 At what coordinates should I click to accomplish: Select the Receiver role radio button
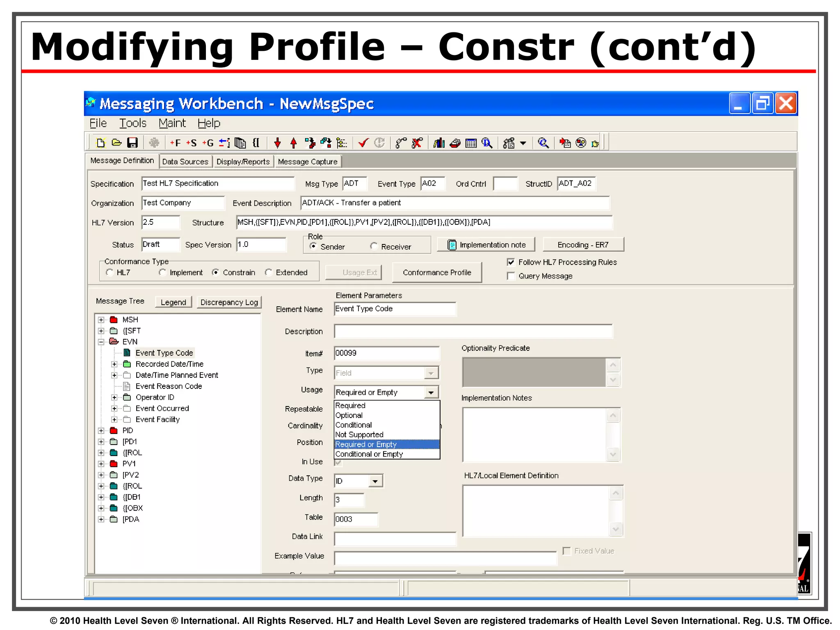point(374,246)
